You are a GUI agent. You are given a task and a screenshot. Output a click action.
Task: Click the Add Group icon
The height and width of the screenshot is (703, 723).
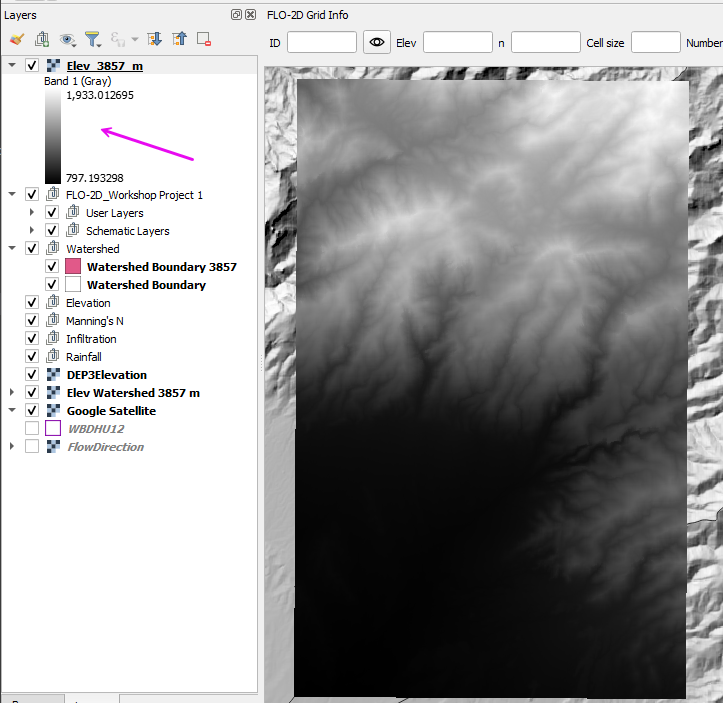(x=42, y=39)
